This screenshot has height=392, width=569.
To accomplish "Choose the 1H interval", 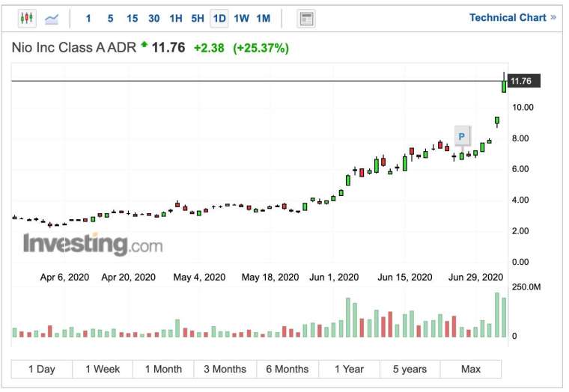I will tap(176, 19).
